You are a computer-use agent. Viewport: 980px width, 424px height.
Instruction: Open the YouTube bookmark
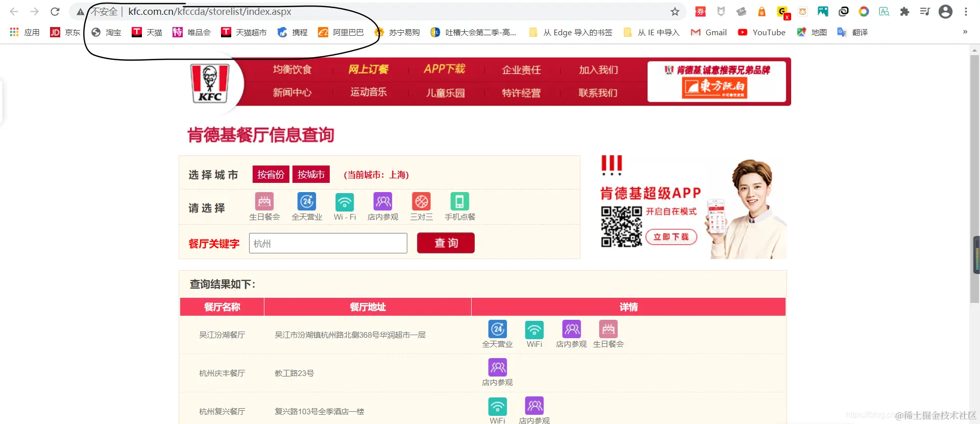tap(762, 32)
